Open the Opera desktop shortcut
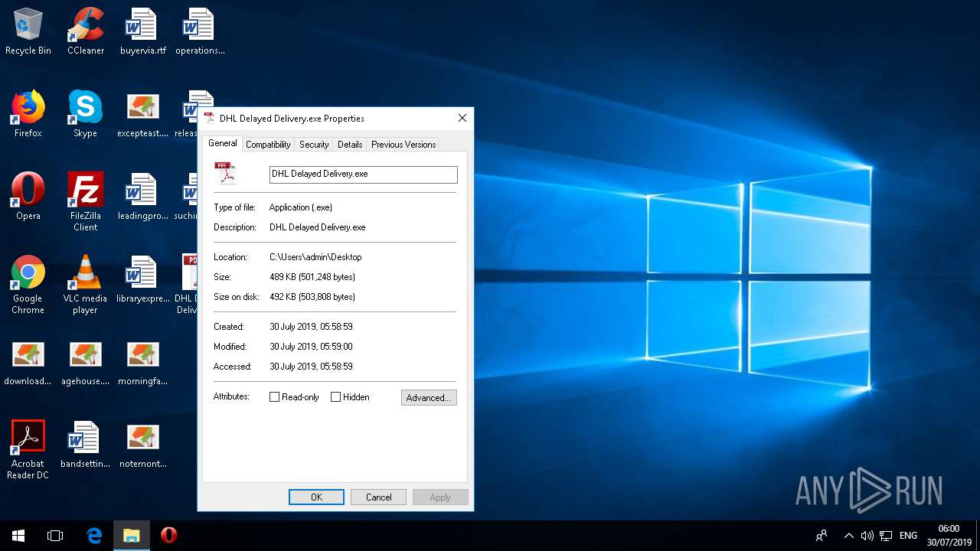 click(28, 197)
